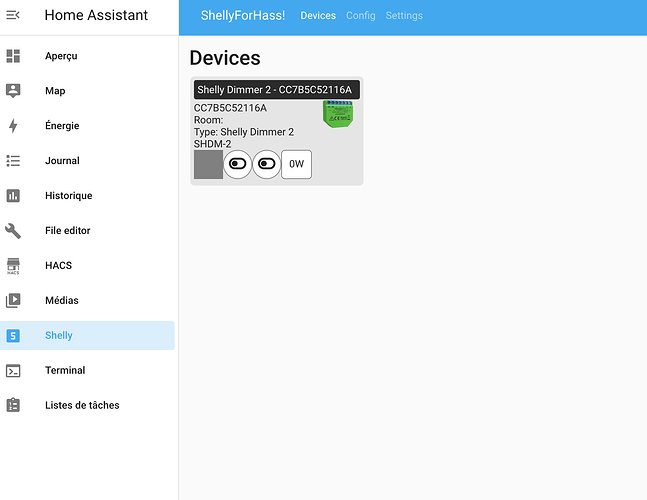
Task: Switch to the Config tab
Action: click(361, 16)
